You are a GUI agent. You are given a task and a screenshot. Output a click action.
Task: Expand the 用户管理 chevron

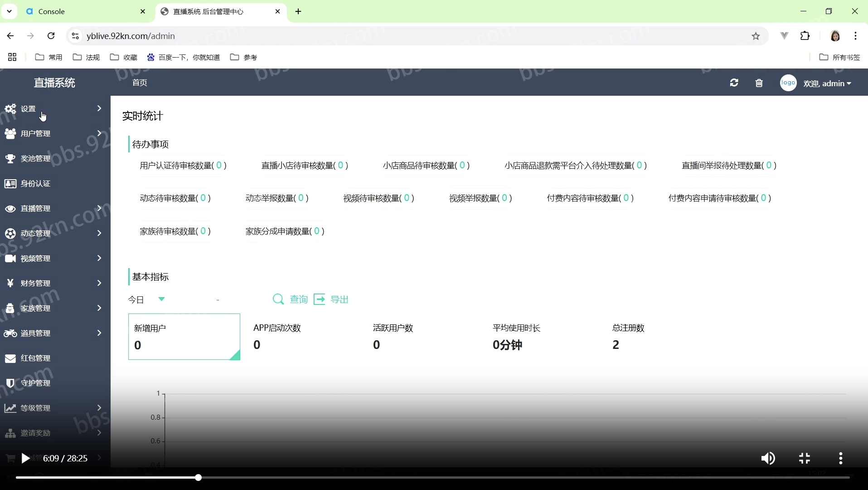point(99,133)
